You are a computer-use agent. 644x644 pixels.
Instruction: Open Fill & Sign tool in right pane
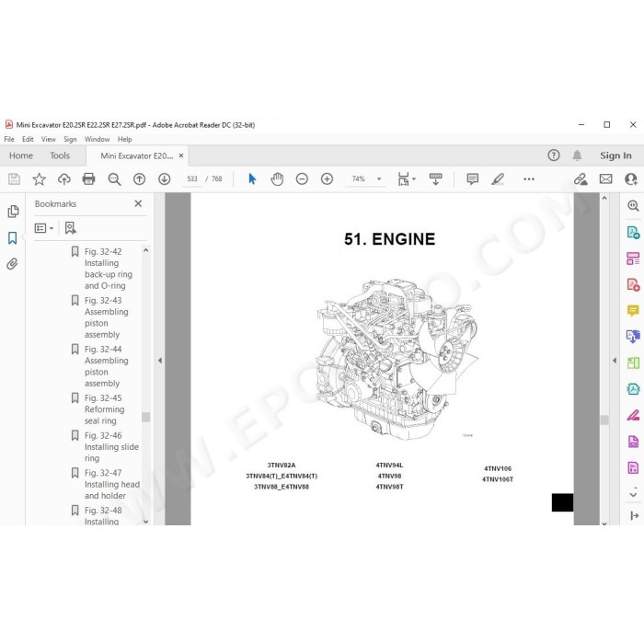pos(633,415)
